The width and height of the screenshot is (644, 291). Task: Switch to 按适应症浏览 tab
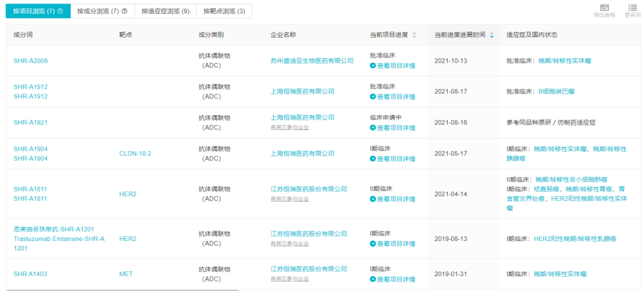tap(165, 11)
